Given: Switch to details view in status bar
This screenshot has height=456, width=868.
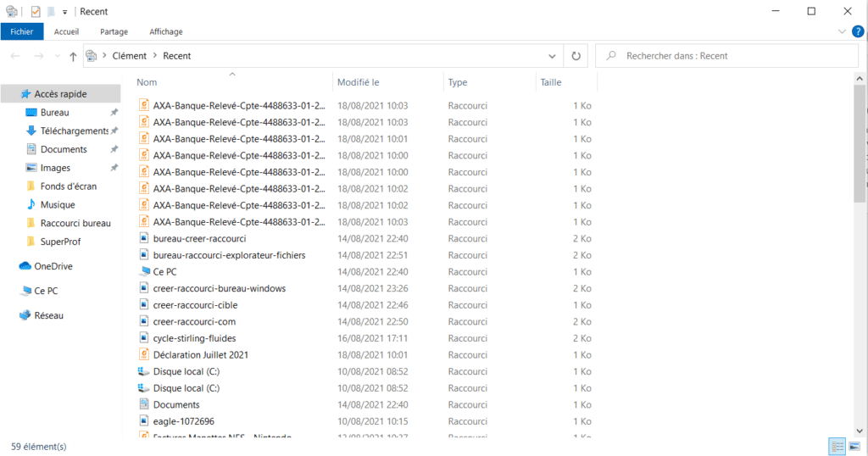Looking at the screenshot, I should pos(836,447).
